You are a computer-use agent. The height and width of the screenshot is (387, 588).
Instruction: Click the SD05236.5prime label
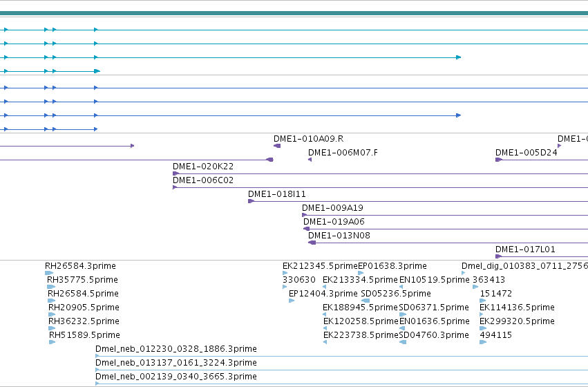pyautogui.click(x=396, y=294)
